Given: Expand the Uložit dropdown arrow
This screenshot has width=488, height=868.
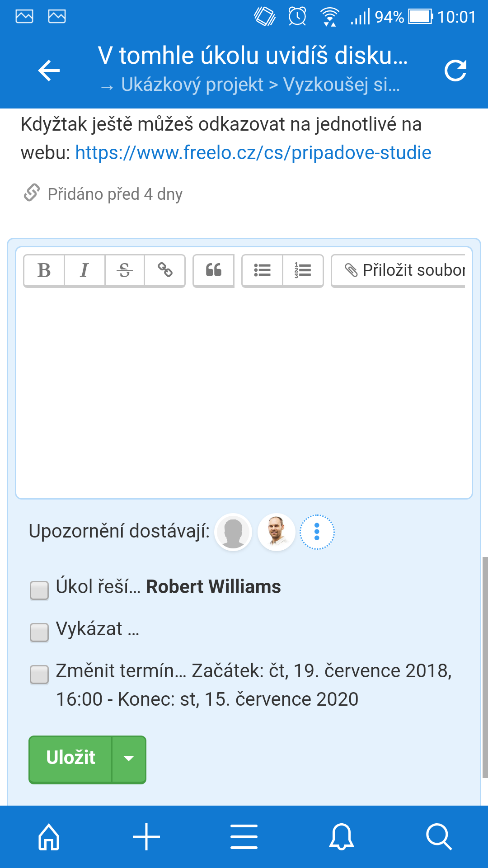Looking at the screenshot, I should click(129, 759).
